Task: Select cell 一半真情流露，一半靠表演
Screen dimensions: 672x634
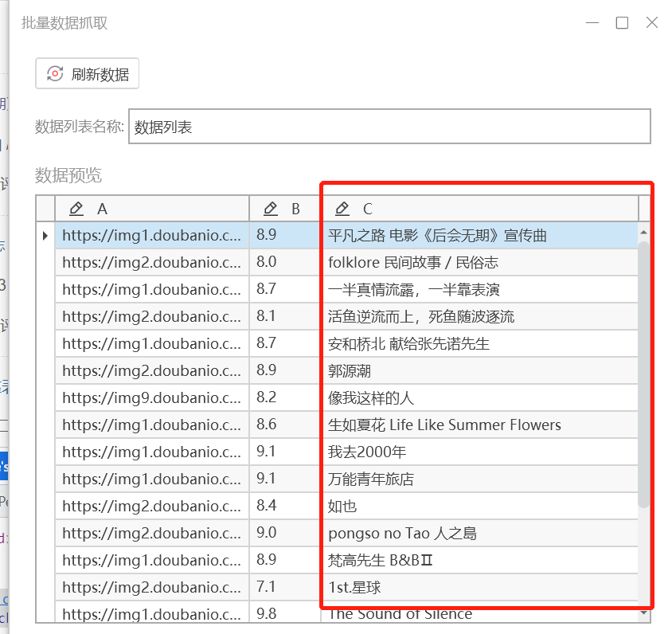Action: pos(479,289)
